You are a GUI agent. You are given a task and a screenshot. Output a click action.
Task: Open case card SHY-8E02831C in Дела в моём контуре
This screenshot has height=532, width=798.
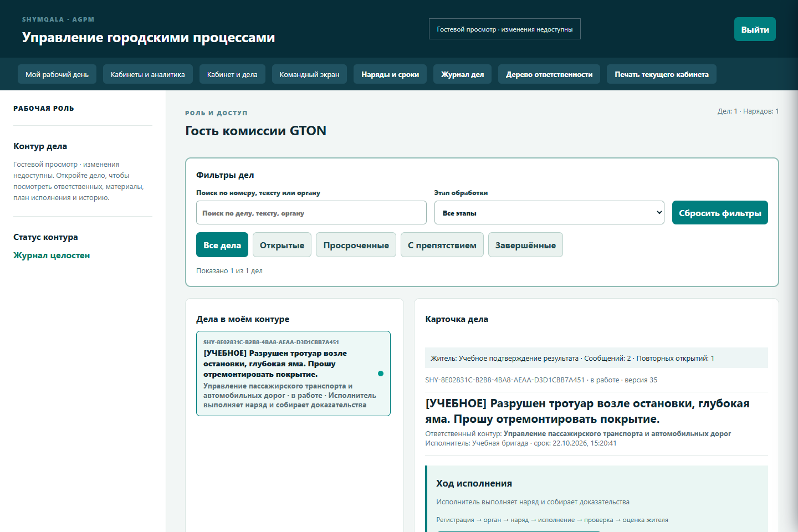coord(293,374)
